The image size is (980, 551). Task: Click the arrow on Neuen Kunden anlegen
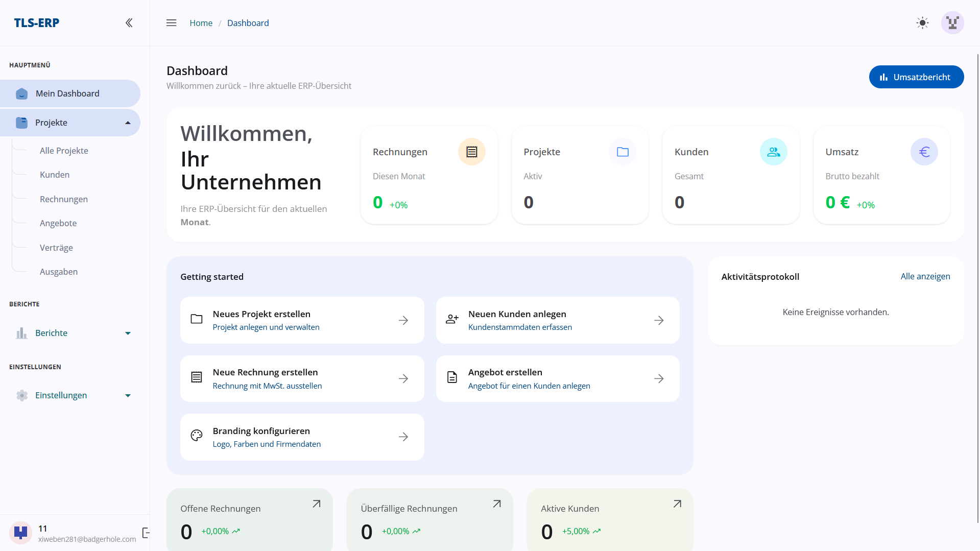(659, 320)
